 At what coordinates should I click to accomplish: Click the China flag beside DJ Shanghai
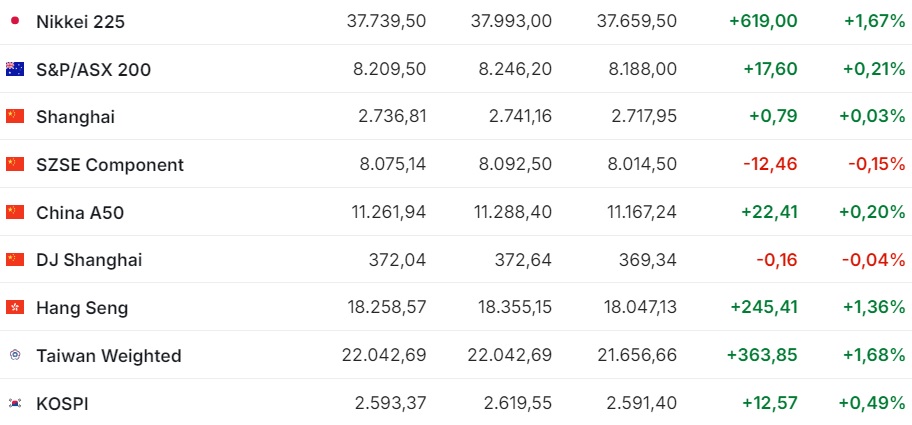tap(15, 259)
